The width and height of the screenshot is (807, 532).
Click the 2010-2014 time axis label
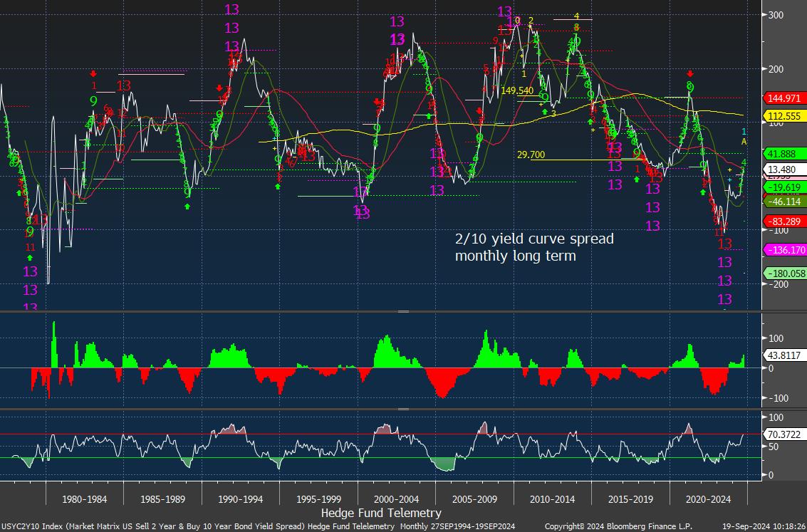(553, 499)
